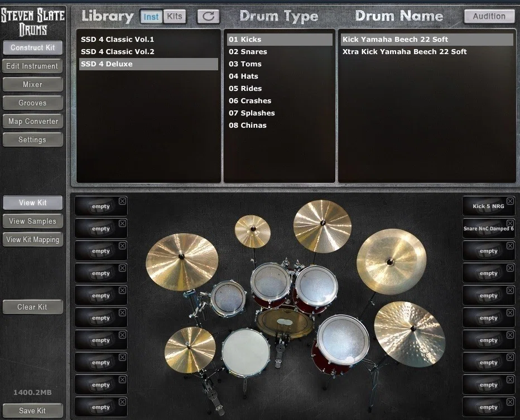Click the Save Kit button
The width and height of the screenshot is (520, 420).
32,411
